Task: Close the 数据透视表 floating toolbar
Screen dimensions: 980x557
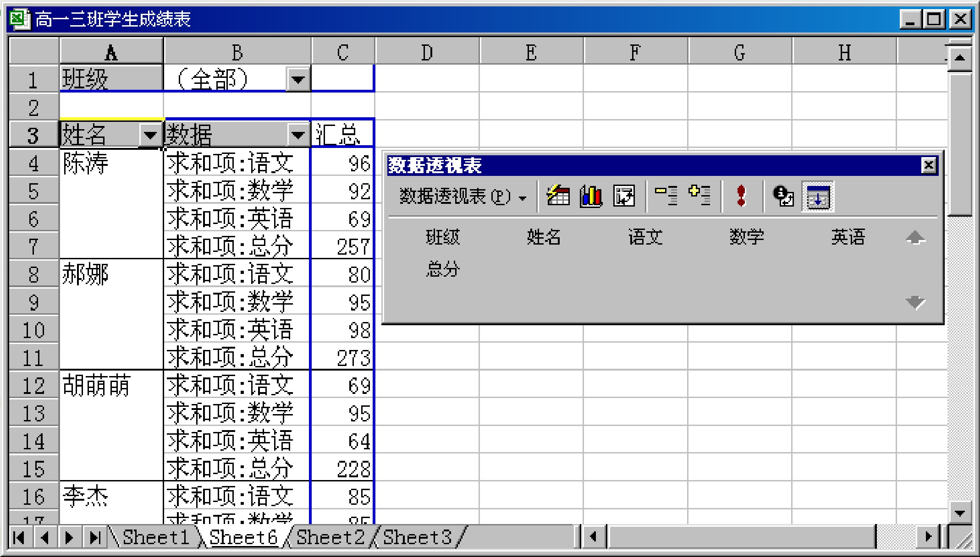Action: click(929, 165)
